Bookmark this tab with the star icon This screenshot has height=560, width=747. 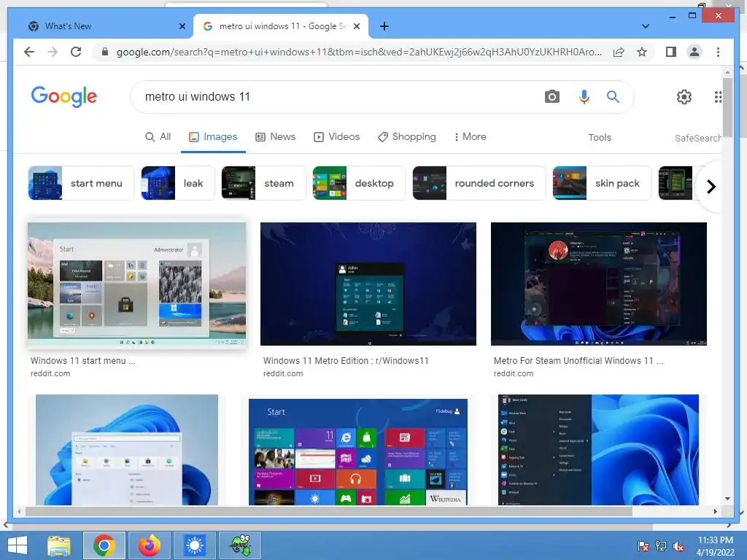tap(642, 52)
